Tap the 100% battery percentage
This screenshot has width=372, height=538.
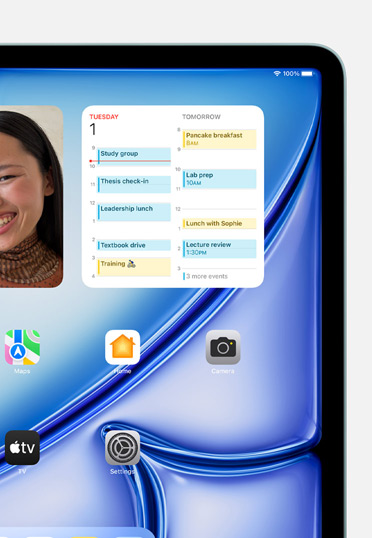291,73
